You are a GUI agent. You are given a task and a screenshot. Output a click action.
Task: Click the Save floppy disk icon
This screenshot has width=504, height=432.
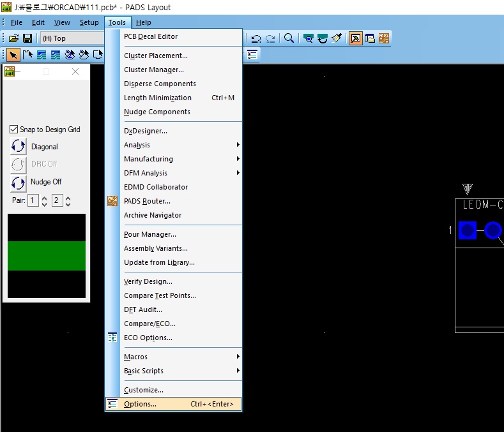tap(27, 38)
